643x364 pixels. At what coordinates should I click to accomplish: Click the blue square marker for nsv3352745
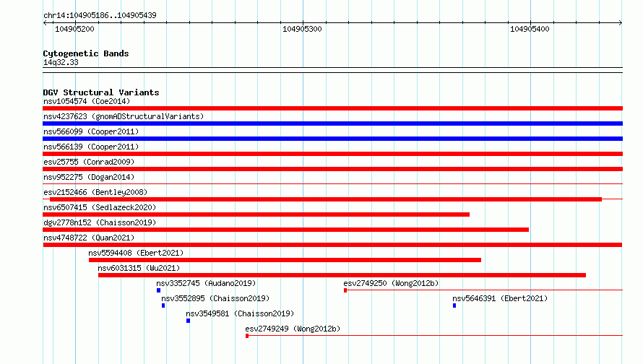coord(159,290)
